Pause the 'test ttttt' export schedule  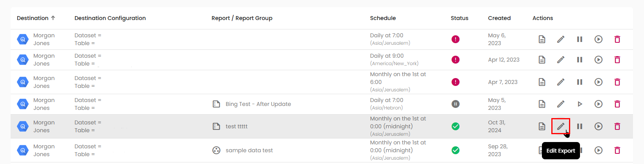coord(579,126)
